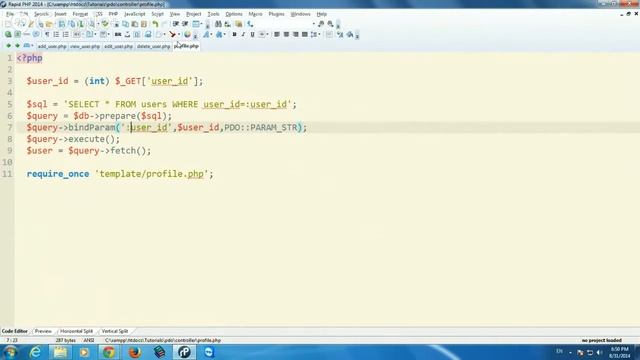Switch to edit_user.php file tab
The width and height of the screenshot is (640, 360).
[118, 47]
